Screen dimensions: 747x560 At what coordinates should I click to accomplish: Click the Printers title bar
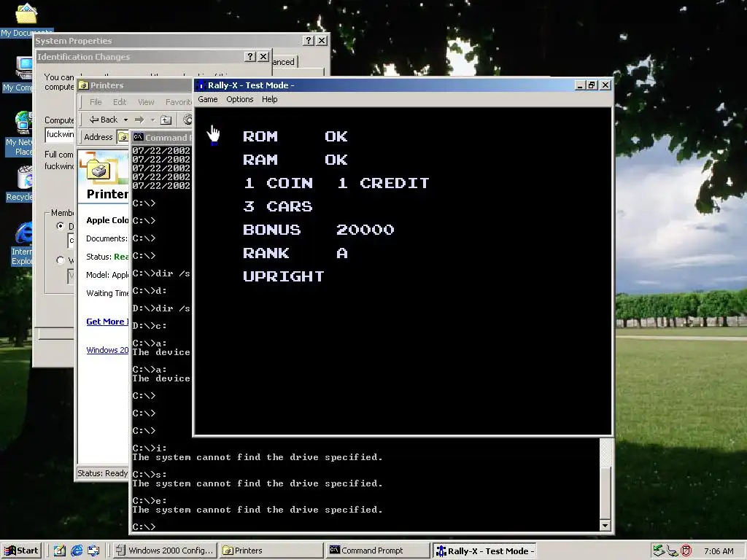click(136, 85)
